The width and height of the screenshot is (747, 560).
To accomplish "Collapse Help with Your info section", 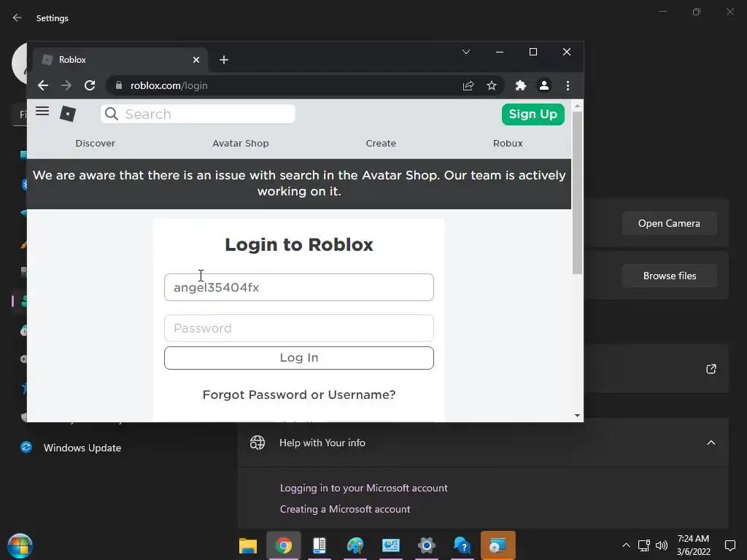I will (711, 443).
